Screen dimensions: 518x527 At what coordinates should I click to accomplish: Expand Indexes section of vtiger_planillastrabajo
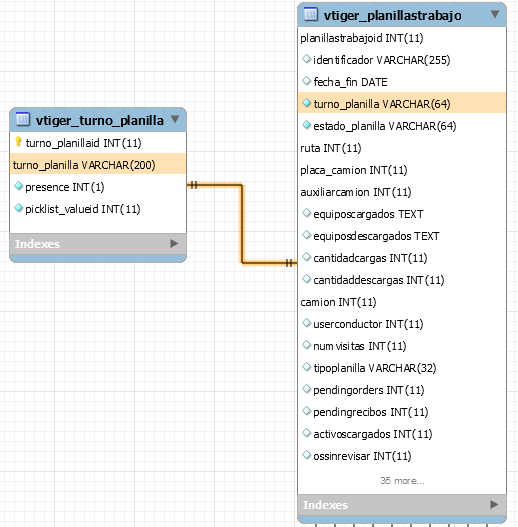click(x=494, y=504)
